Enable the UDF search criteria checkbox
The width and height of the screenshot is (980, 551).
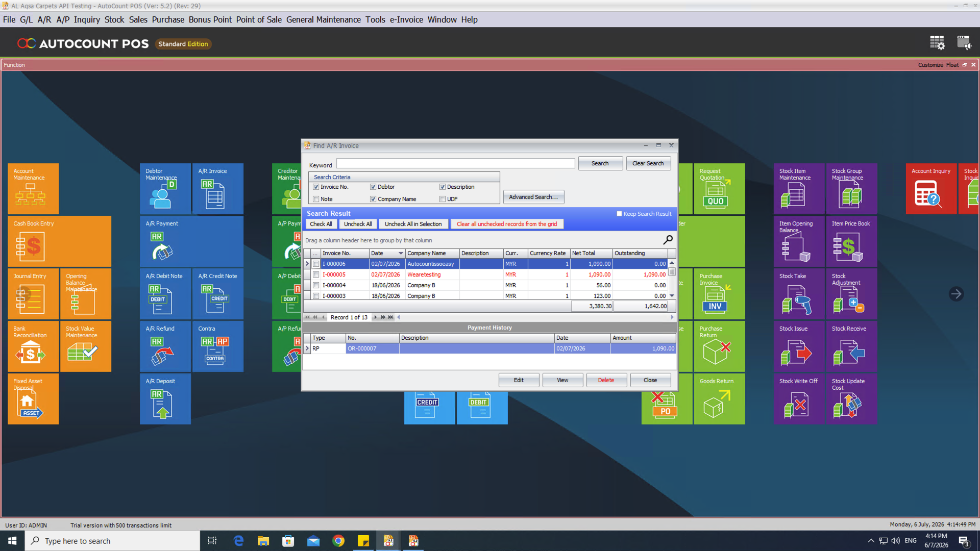tap(443, 199)
